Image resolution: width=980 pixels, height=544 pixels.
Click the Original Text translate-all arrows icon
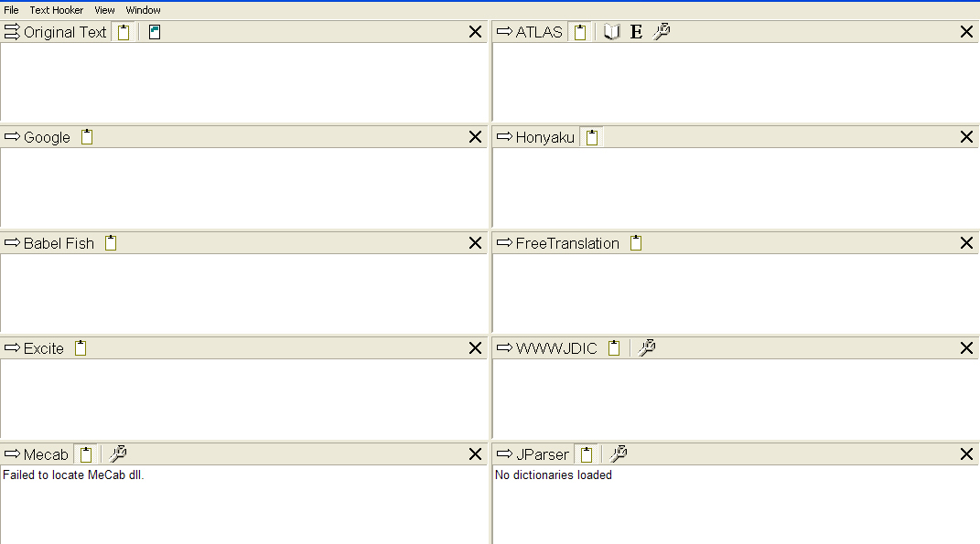click(12, 32)
